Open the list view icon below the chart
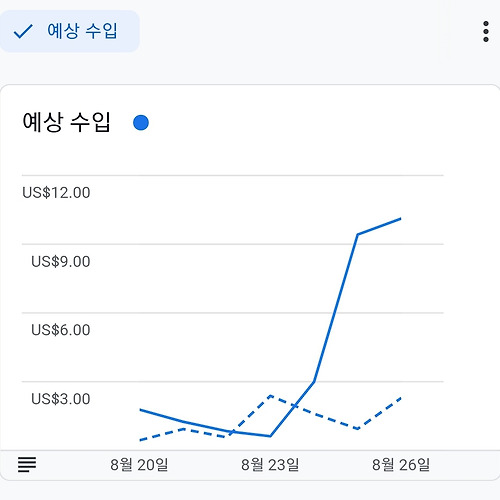Image resolution: width=500 pixels, height=500 pixels. pos(27,464)
